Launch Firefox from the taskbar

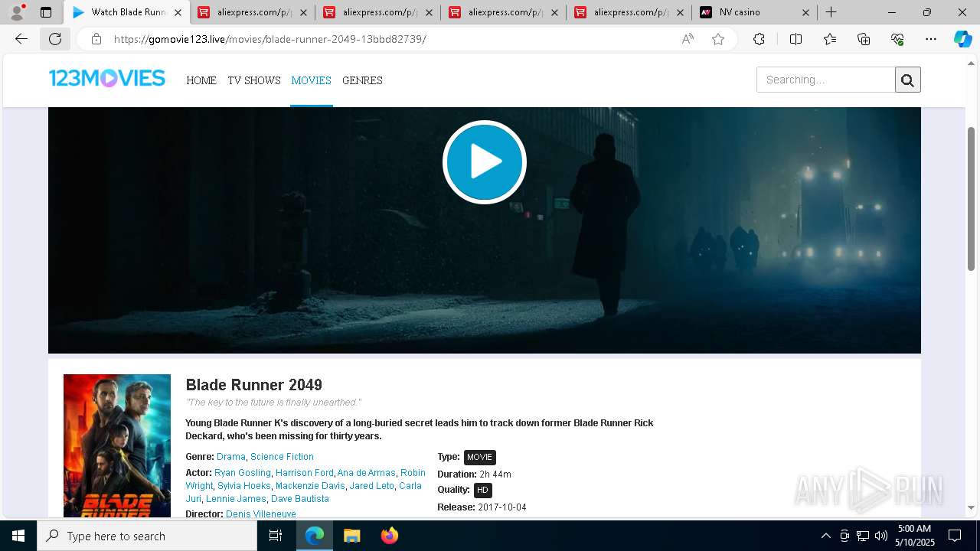tap(390, 536)
